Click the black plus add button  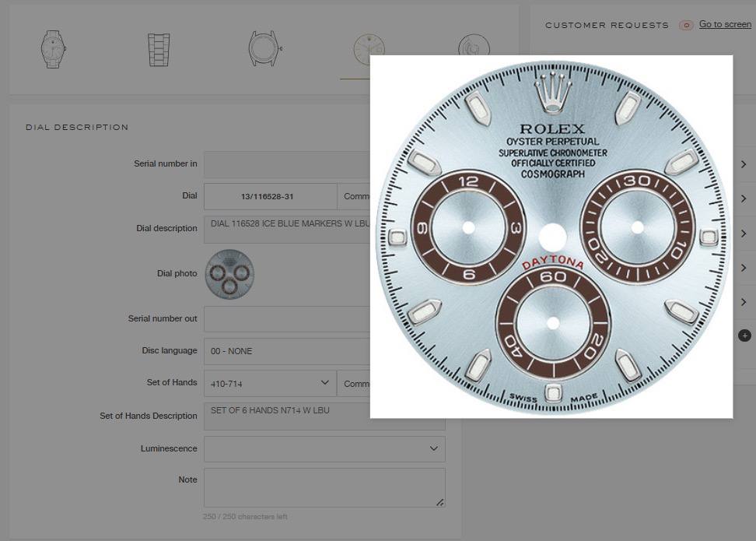click(x=744, y=335)
